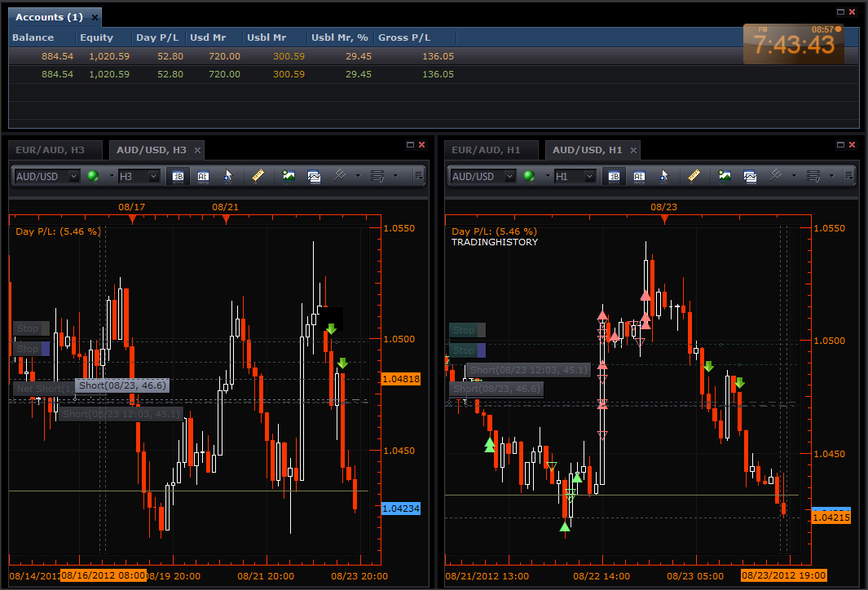This screenshot has width=868, height=590.
Task: Toggle the B bid-price button in H1 toolbar
Action: point(614,175)
